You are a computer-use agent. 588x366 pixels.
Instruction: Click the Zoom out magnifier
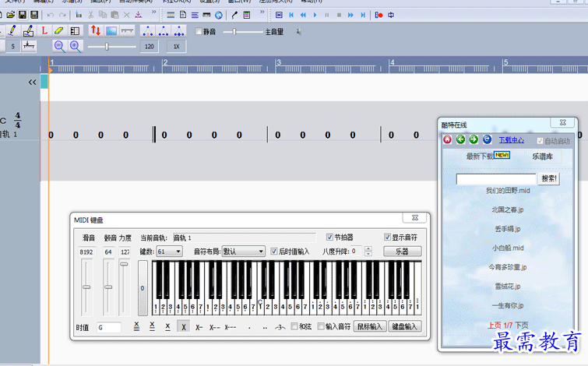(59, 46)
